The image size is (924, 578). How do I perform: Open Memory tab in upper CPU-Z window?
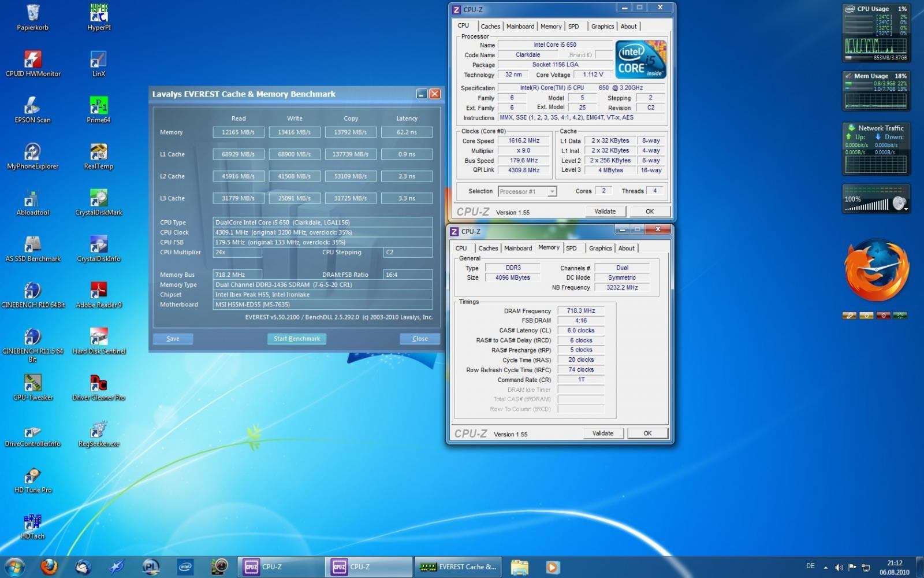551,27
